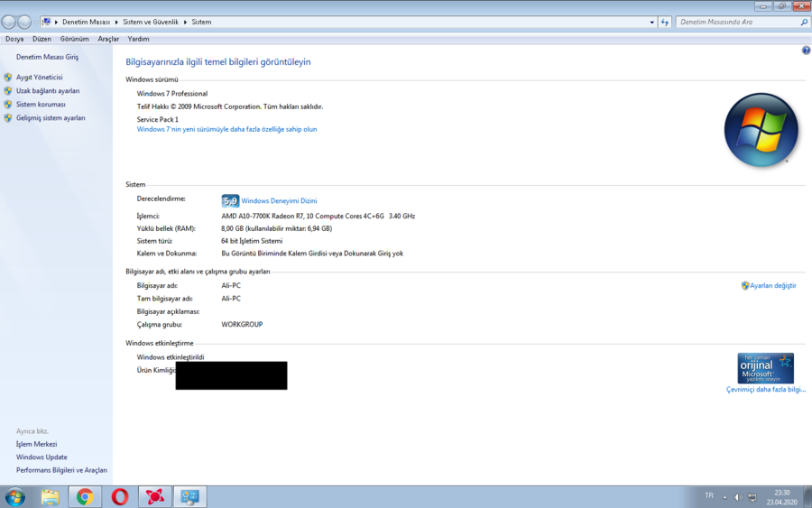The width and height of the screenshot is (812, 508).
Task: Click the blue help question mark icon
Action: click(x=806, y=51)
